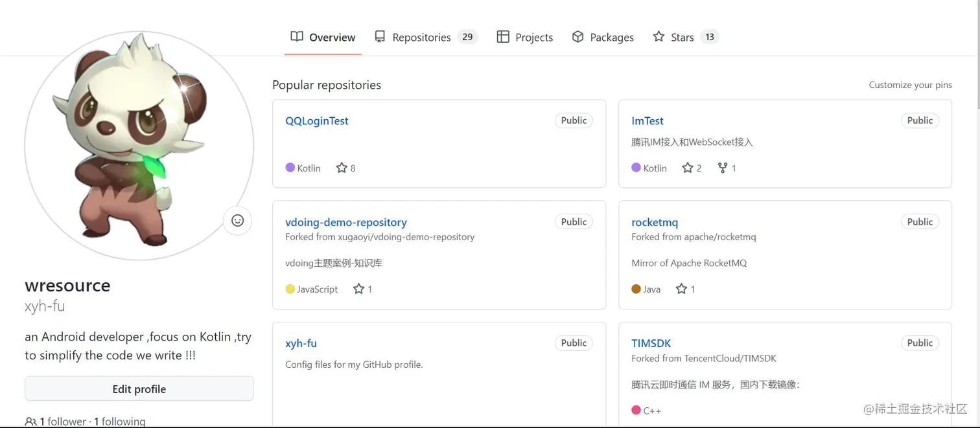Click the star icon on rocketmq card

click(681, 289)
